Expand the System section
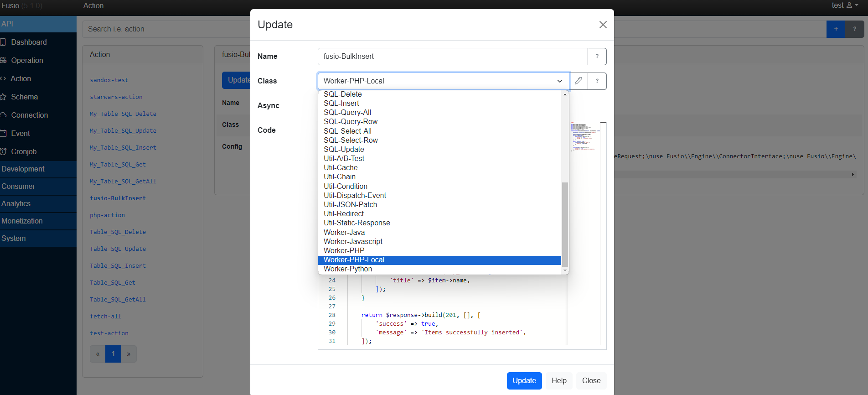Viewport: 868px width, 395px height. point(38,238)
